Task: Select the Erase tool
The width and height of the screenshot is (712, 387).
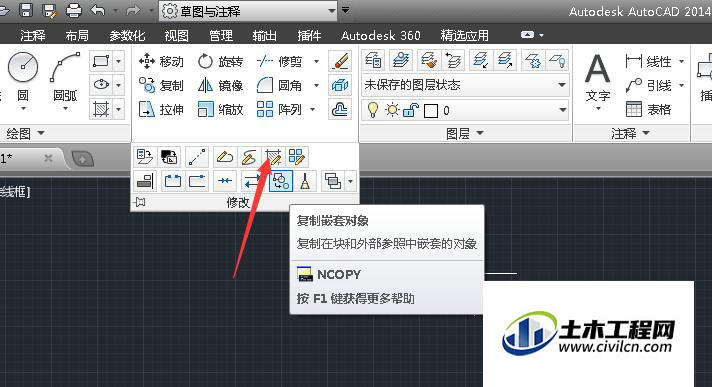Action: (340, 61)
